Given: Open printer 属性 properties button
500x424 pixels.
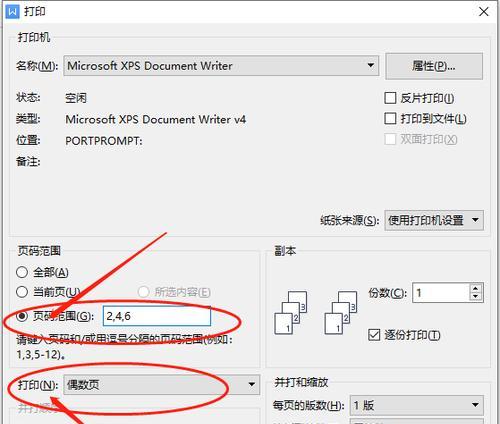Looking at the screenshot, I should pyautogui.click(x=434, y=66).
